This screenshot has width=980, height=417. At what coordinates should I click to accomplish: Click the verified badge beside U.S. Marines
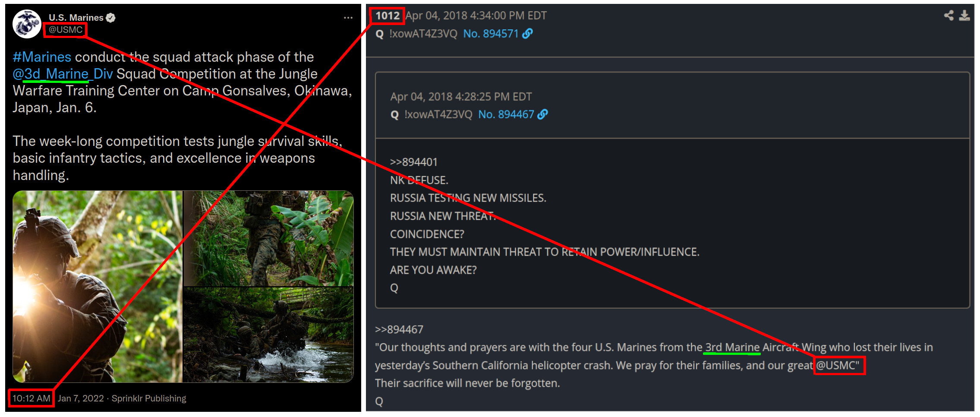tap(111, 18)
